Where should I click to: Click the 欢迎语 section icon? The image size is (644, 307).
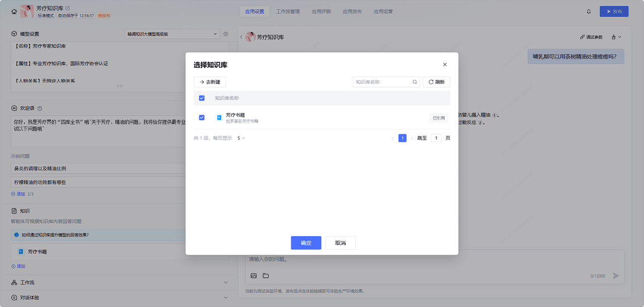pyautogui.click(x=14, y=108)
